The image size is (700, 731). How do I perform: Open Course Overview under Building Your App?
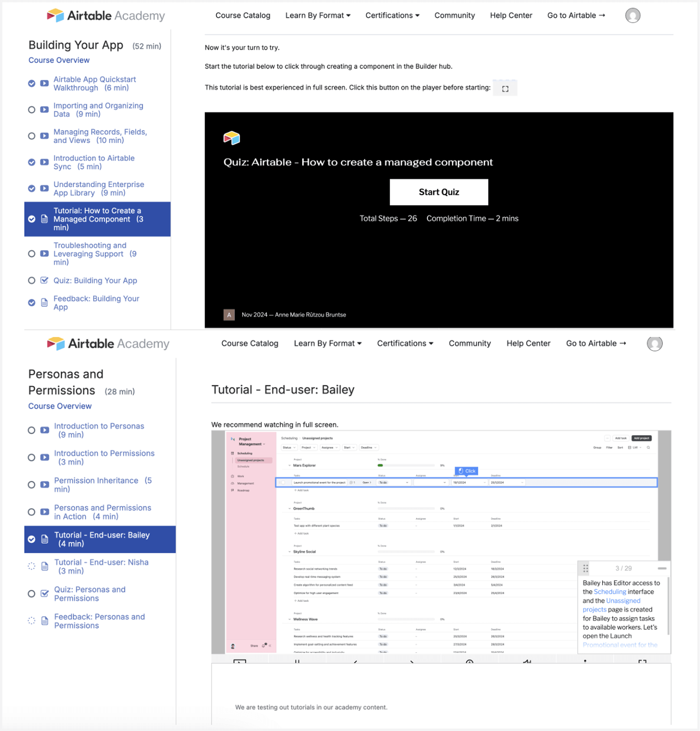pos(59,60)
